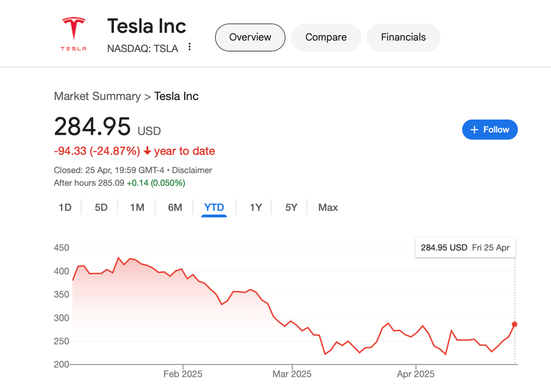Screen dimensions: 551x392
Task: Switch to the Overview tab
Action: tap(250, 37)
